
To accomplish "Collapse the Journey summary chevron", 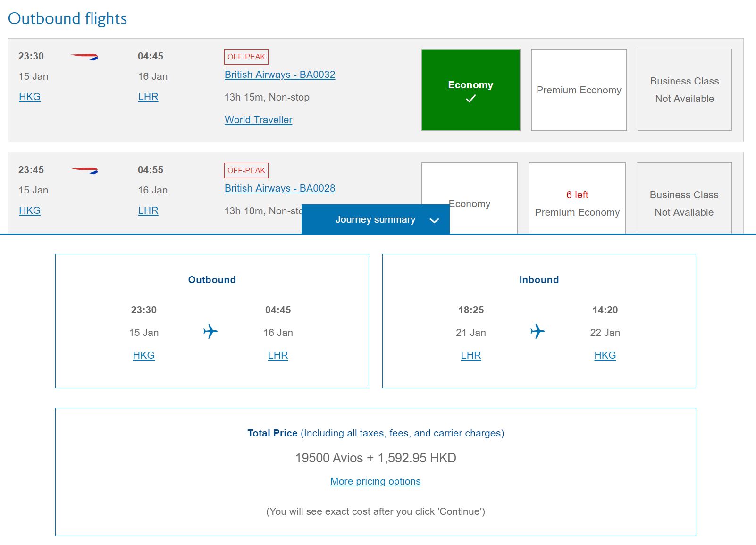I will coord(435,220).
